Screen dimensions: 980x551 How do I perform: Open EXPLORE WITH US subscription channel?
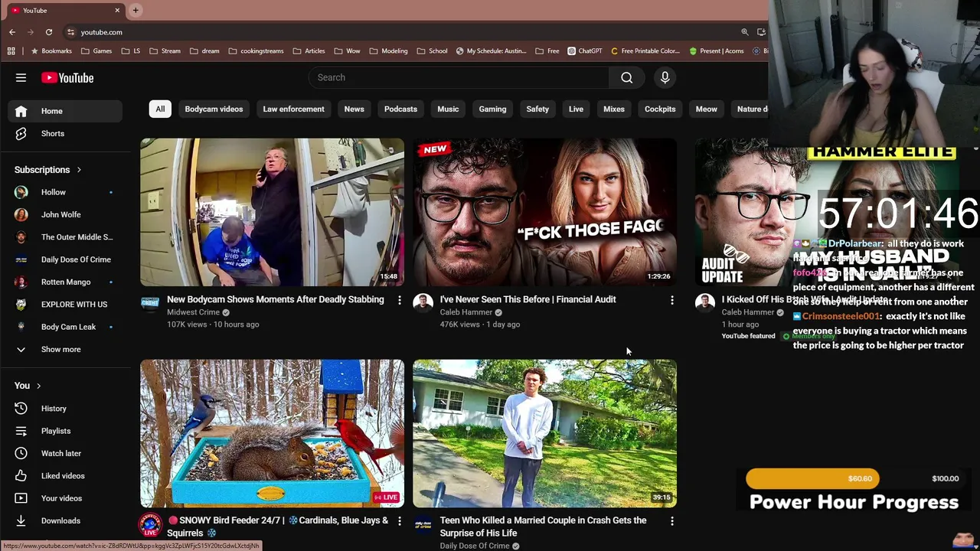pyautogui.click(x=65, y=304)
